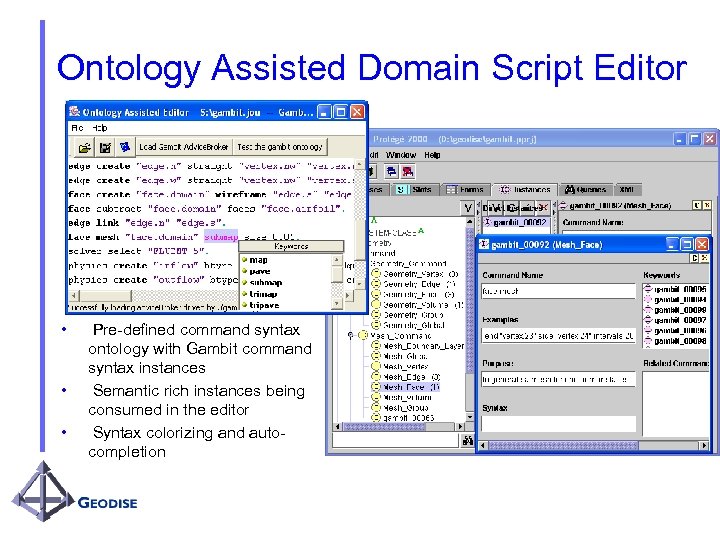This screenshot has height=540, width=720.
Task: Click the C icon in the gambit_00092 window
Action: pos(695,259)
